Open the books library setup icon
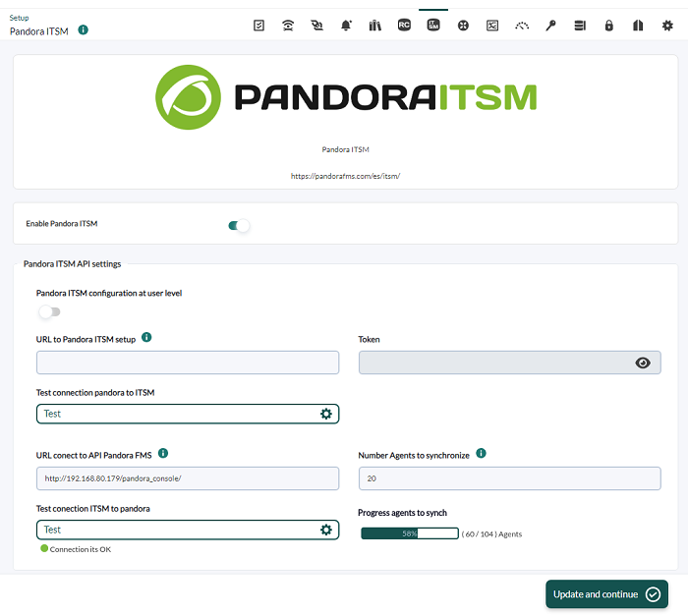 pyautogui.click(x=375, y=26)
